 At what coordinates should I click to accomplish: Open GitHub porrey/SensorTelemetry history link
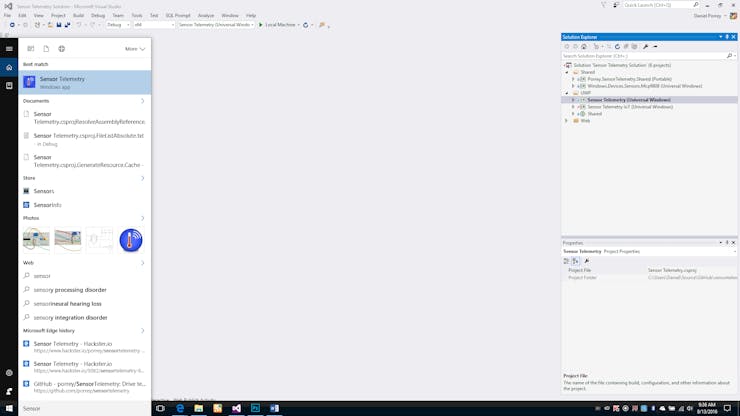[x=85, y=387]
